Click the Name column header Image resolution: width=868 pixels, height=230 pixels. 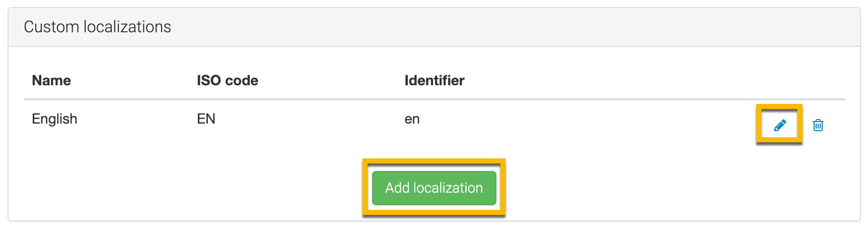coord(51,81)
